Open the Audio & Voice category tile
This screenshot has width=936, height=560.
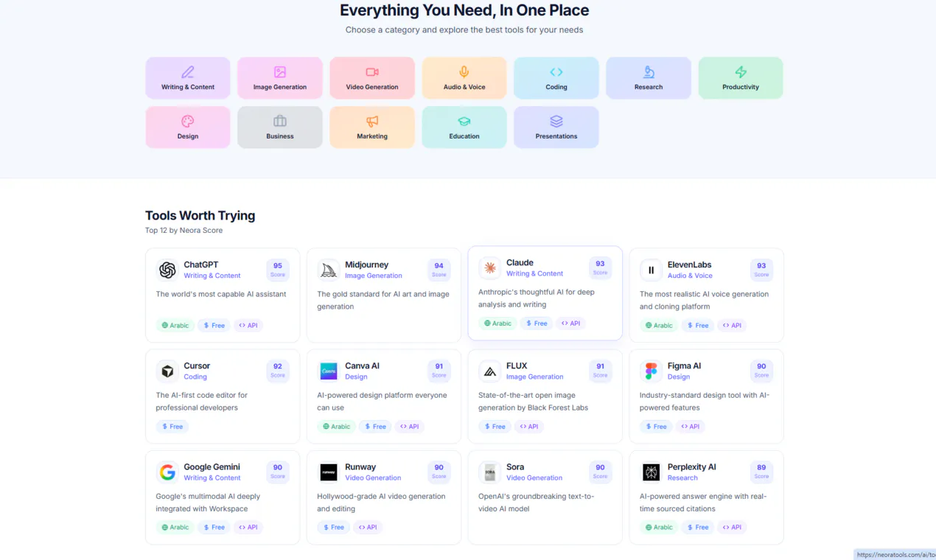pos(464,78)
